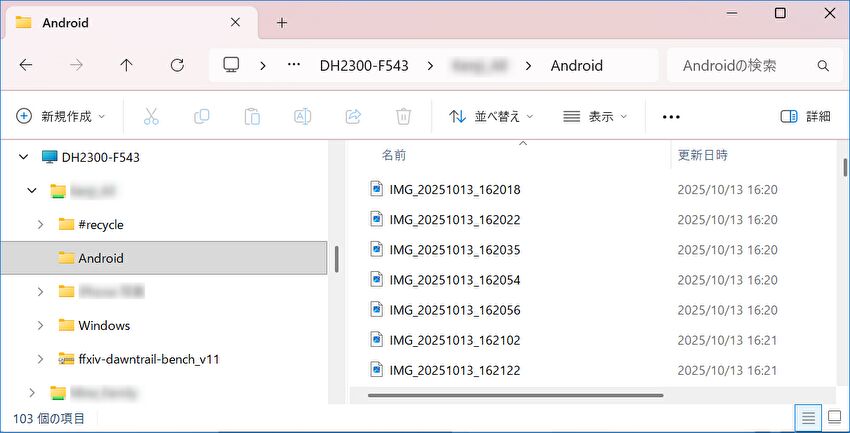Go up one folder level

[x=126, y=65]
